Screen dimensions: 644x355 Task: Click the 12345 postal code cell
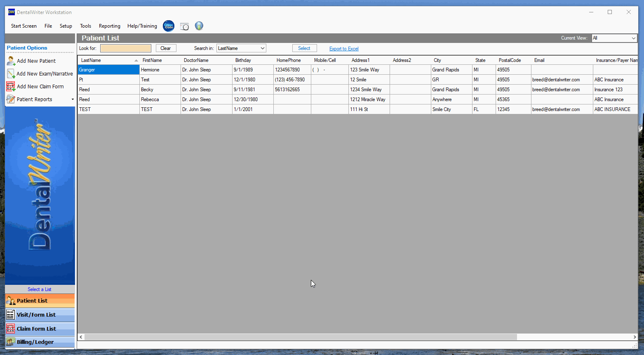(x=513, y=109)
